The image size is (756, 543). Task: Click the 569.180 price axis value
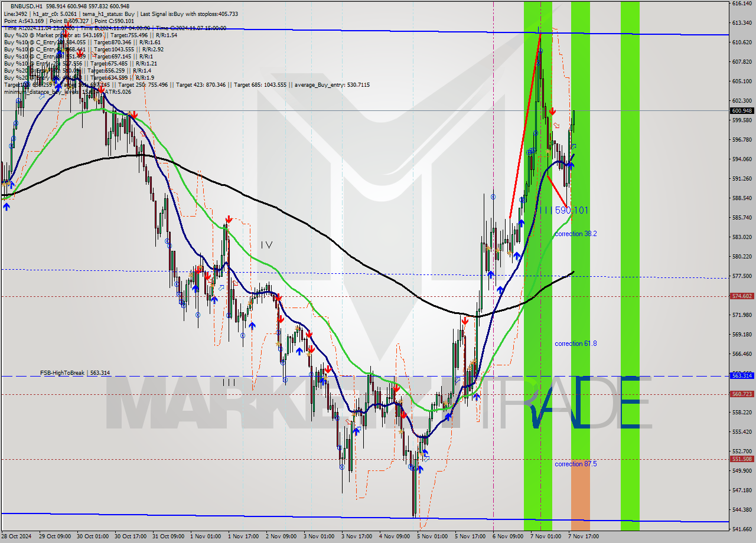pos(742,335)
